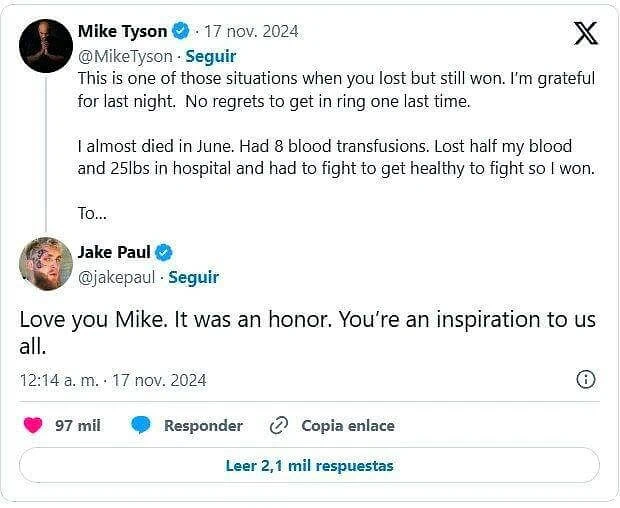Click Jake Paul's verified badge
This screenshot has height=508, width=620.
pyautogui.click(x=163, y=252)
